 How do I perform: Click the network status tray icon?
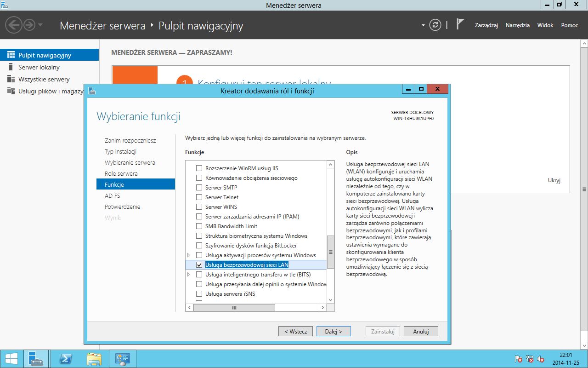530,359
